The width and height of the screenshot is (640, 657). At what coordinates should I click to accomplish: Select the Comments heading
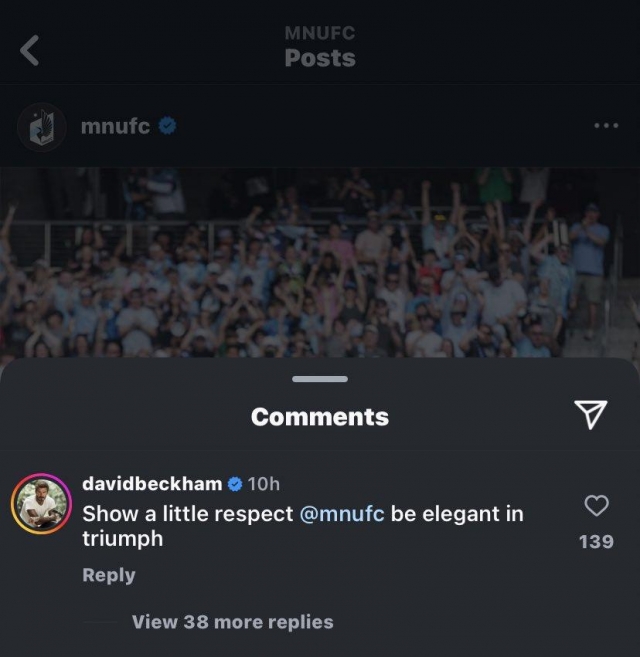(320, 417)
